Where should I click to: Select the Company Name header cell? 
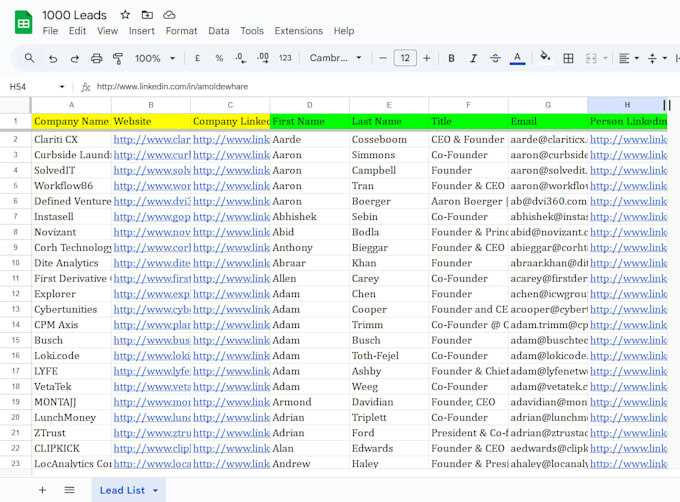(72, 121)
